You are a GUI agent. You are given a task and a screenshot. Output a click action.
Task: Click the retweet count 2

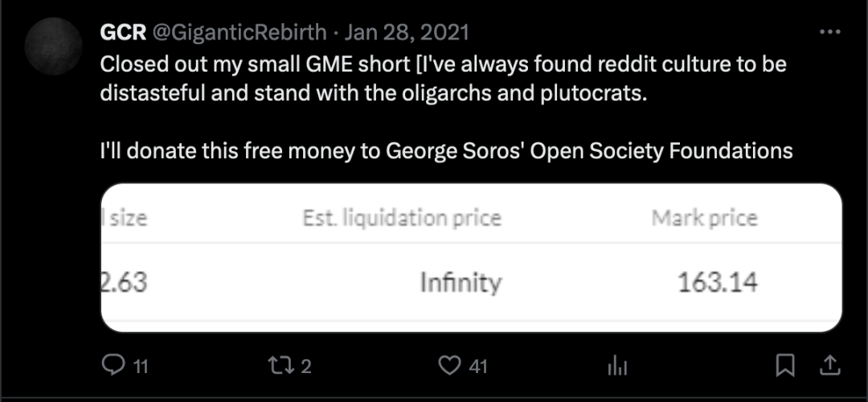click(x=305, y=367)
